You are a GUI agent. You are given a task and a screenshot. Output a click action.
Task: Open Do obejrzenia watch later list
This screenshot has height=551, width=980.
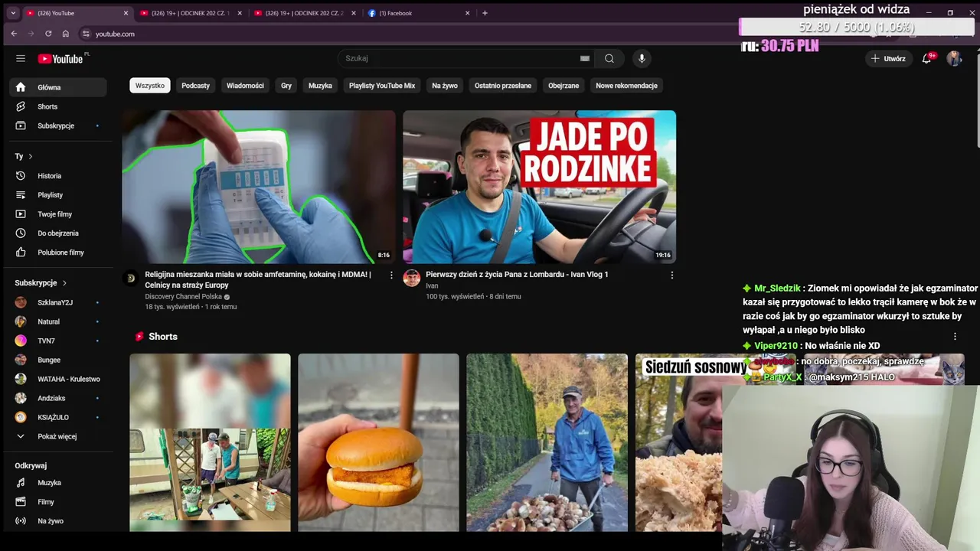tap(58, 233)
